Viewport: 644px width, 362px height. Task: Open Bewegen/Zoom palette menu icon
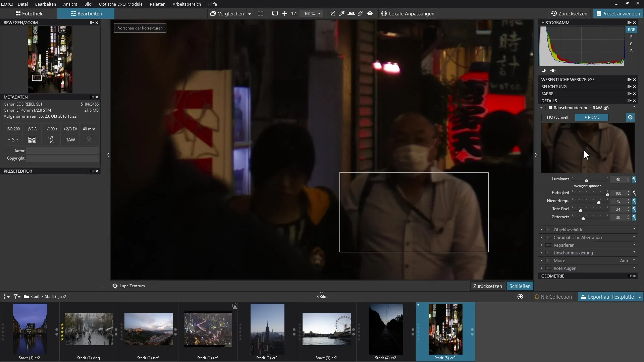tap(92, 23)
